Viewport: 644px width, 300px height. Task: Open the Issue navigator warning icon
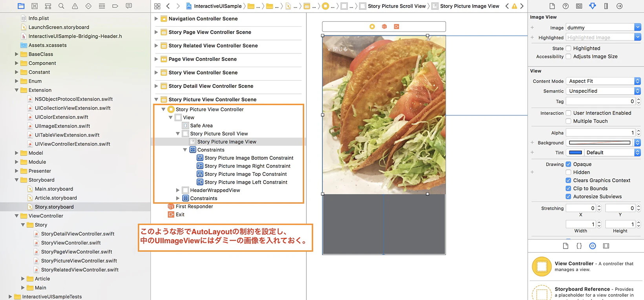(75, 6)
